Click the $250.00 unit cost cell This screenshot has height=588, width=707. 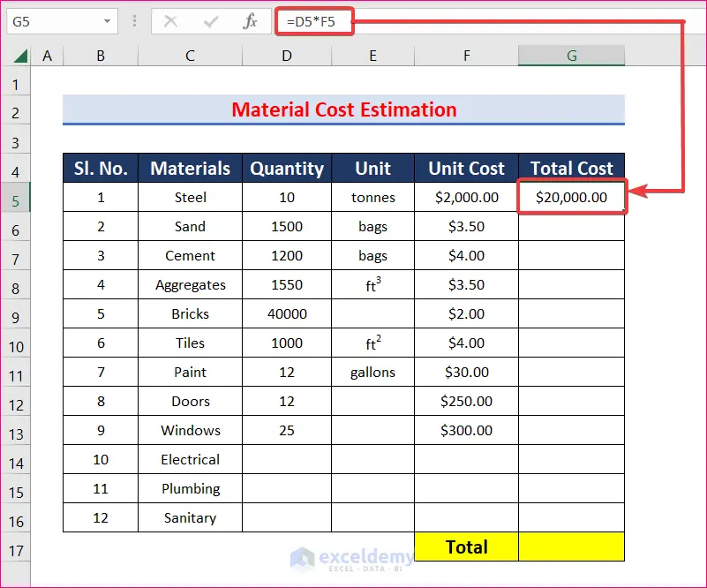(467, 402)
